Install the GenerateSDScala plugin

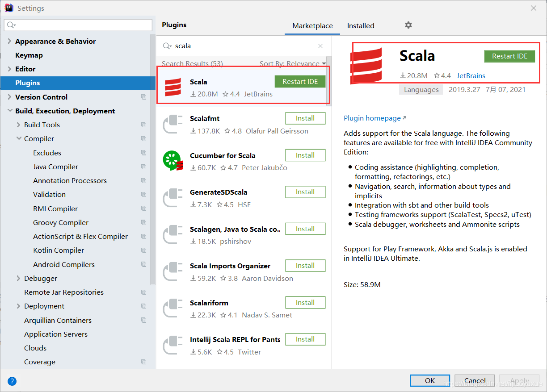point(305,192)
